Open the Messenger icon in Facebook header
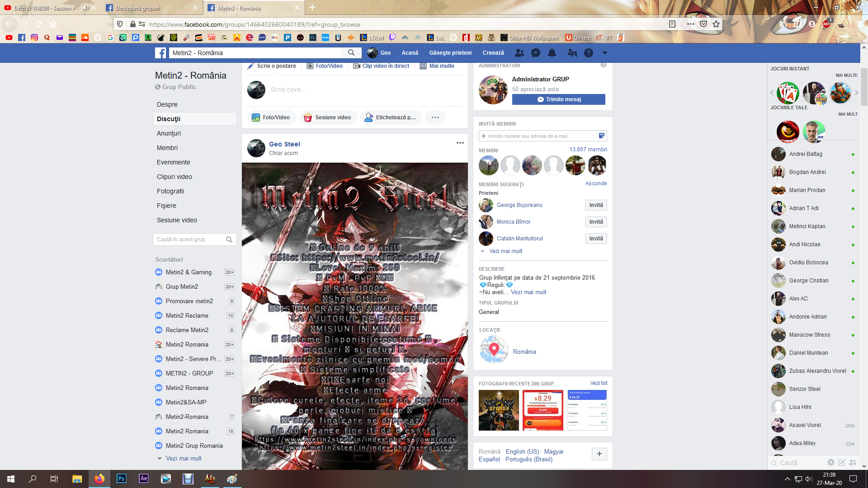 pyautogui.click(x=536, y=53)
